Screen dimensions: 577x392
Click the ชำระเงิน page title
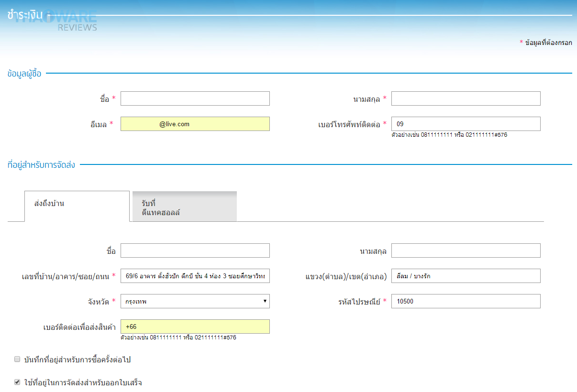[x=25, y=15]
